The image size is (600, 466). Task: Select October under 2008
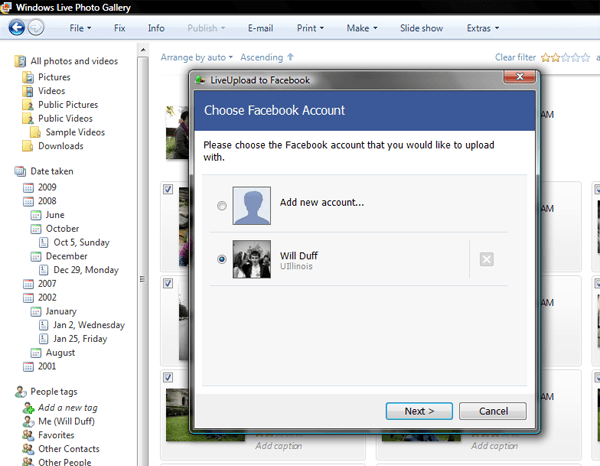(62, 229)
